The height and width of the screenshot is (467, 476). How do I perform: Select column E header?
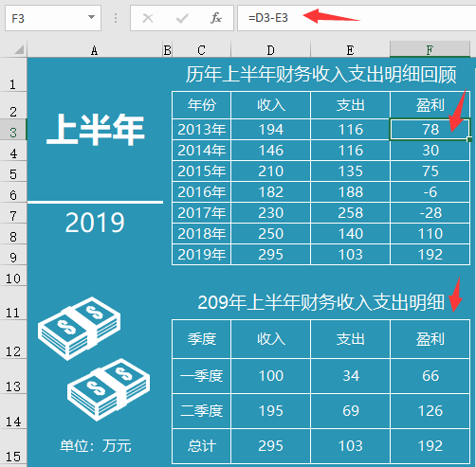click(350, 50)
